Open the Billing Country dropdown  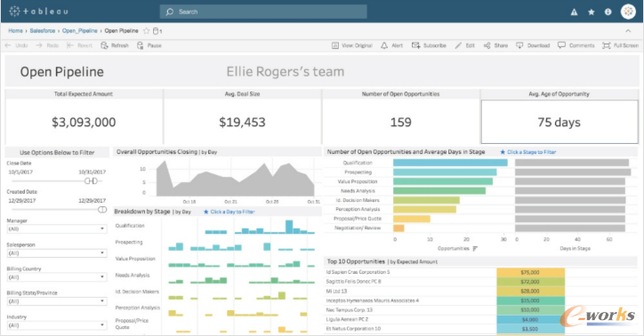click(57, 277)
